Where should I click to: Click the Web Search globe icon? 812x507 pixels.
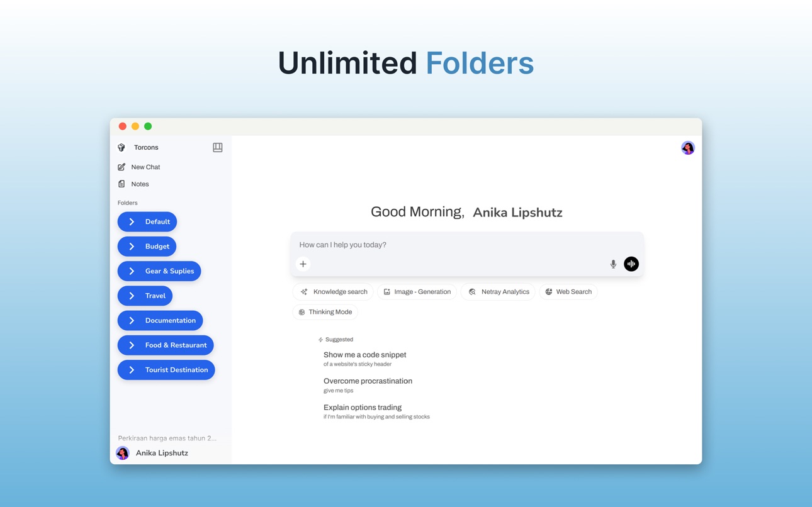click(x=549, y=292)
